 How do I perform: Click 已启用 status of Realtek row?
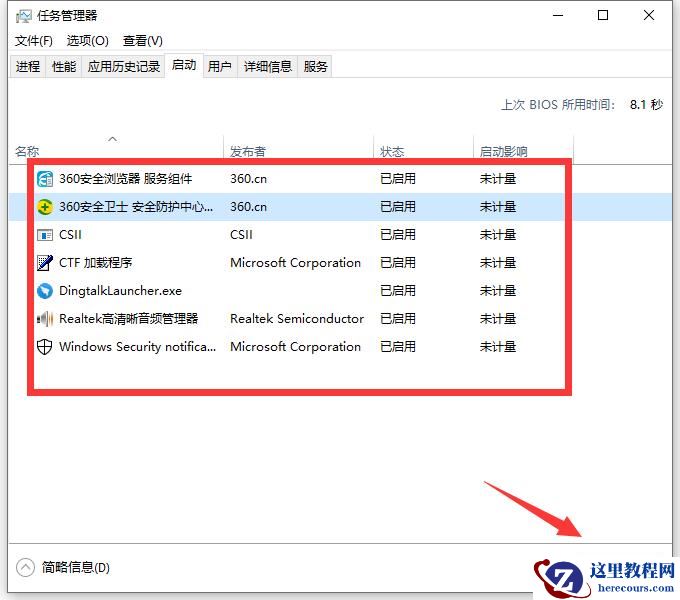tap(398, 319)
